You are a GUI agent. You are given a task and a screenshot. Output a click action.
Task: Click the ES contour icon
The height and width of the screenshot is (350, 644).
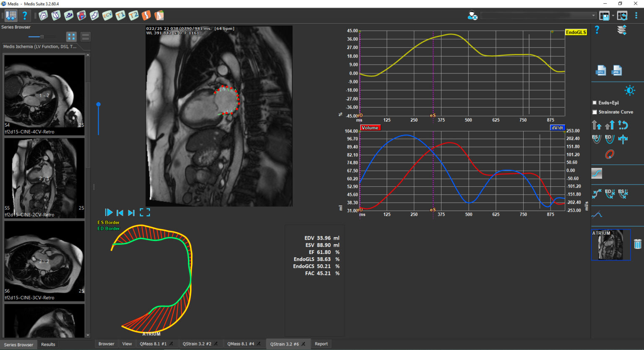pos(596,139)
